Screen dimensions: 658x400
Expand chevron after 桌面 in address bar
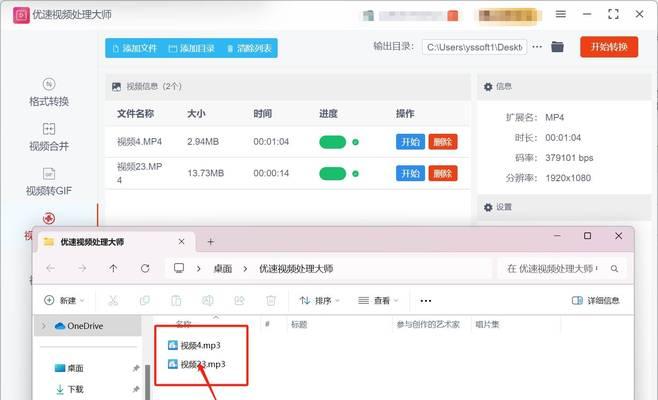click(245, 269)
